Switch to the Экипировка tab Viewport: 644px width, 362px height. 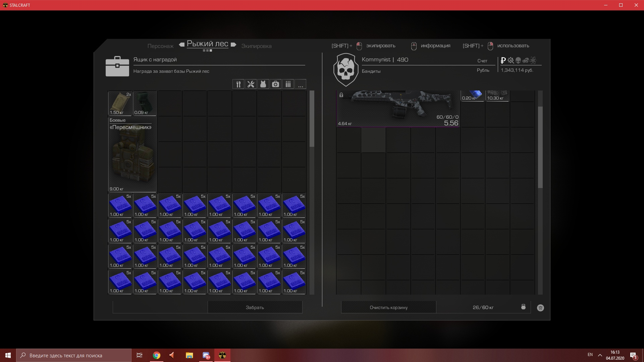click(x=257, y=46)
